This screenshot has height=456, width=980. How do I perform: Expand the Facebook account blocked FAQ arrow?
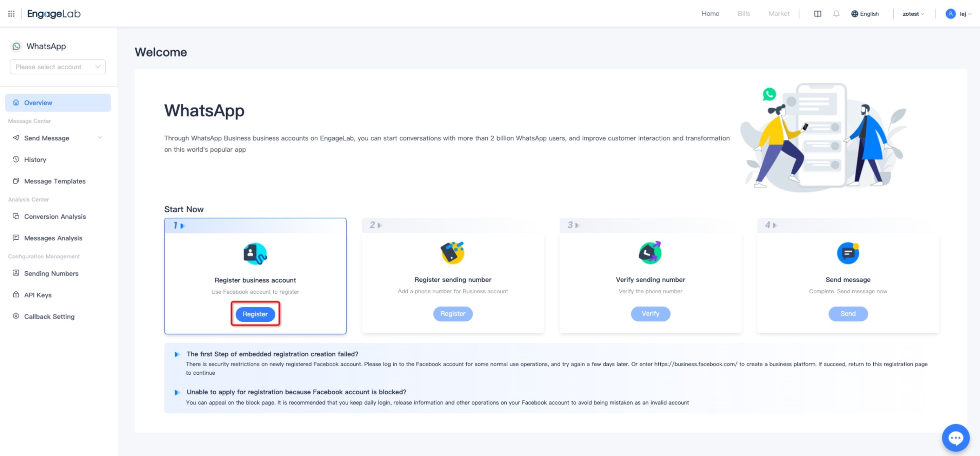point(176,393)
